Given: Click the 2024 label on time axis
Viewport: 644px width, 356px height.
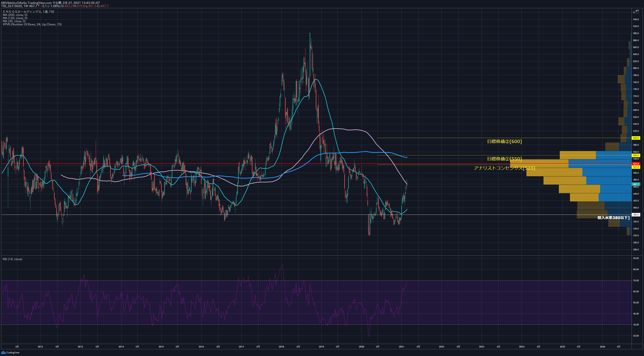Looking at the screenshot, I should (x=522, y=347).
